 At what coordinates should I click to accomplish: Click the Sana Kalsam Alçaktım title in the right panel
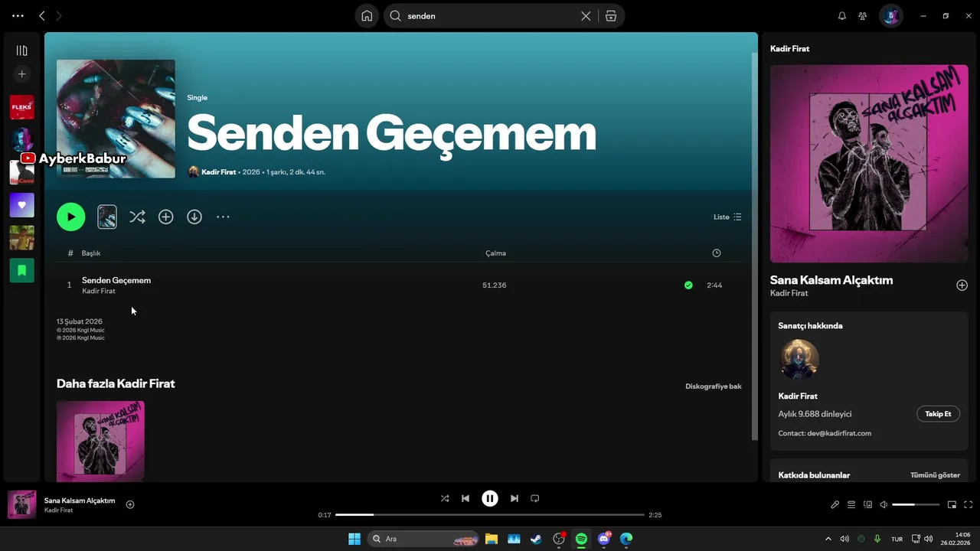coord(831,280)
